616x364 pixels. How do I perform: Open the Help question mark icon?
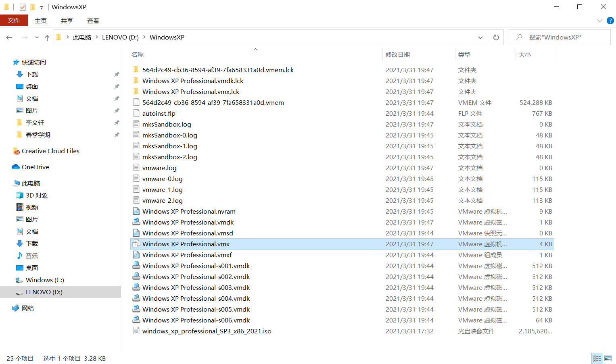(610, 21)
